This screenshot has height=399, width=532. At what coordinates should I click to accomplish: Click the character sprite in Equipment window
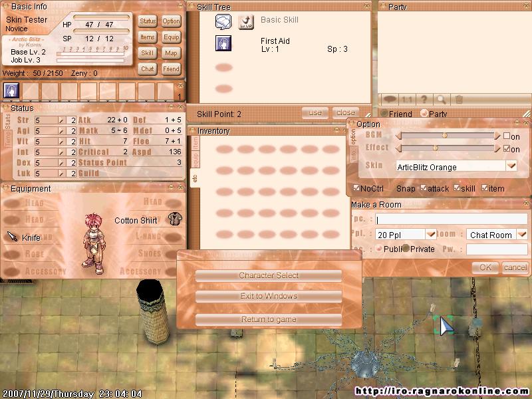pyautogui.click(x=92, y=243)
